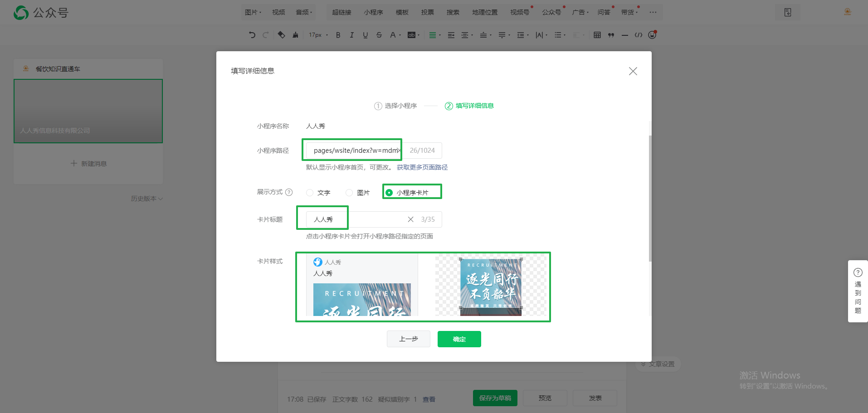
Task: Open help tooltip next to 展示方式
Action: click(289, 192)
